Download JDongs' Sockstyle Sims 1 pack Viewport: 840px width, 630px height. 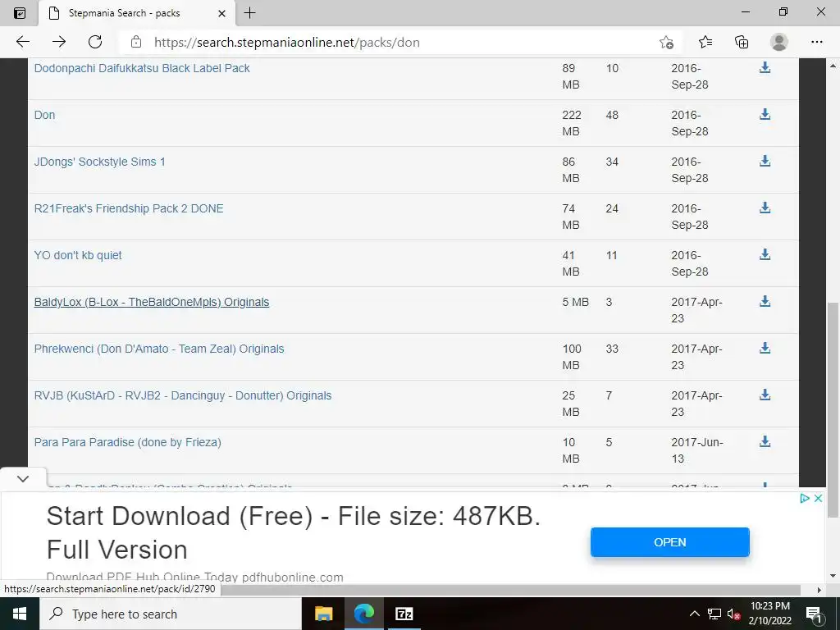click(x=765, y=161)
